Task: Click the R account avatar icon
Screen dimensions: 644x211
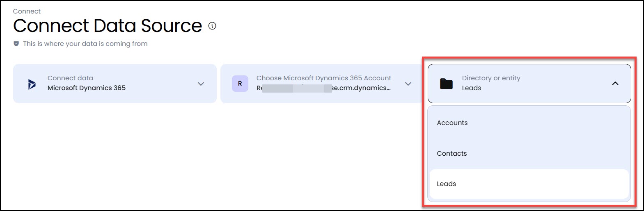Action: (240, 84)
